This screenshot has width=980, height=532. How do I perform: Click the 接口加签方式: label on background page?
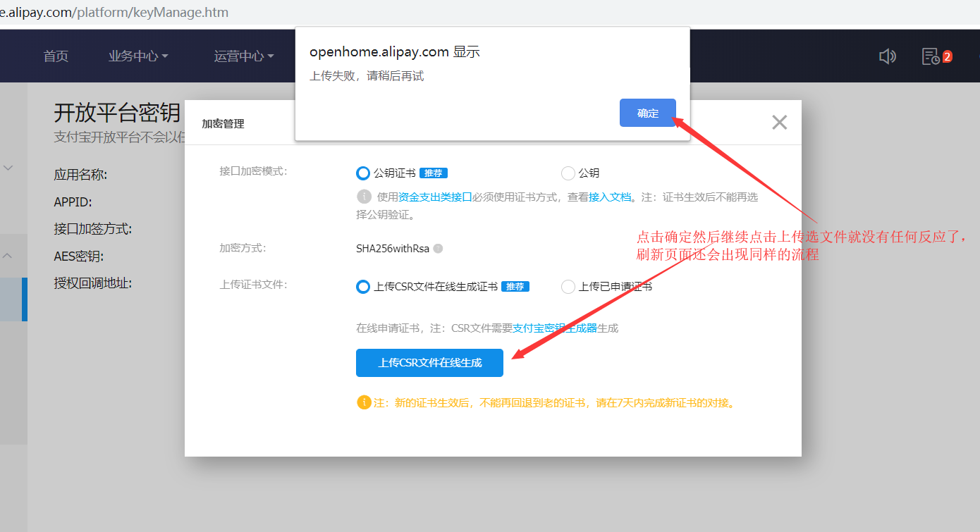[93, 229]
